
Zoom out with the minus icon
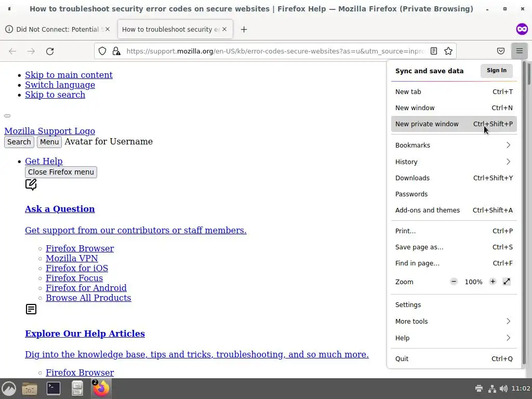(454, 282)
